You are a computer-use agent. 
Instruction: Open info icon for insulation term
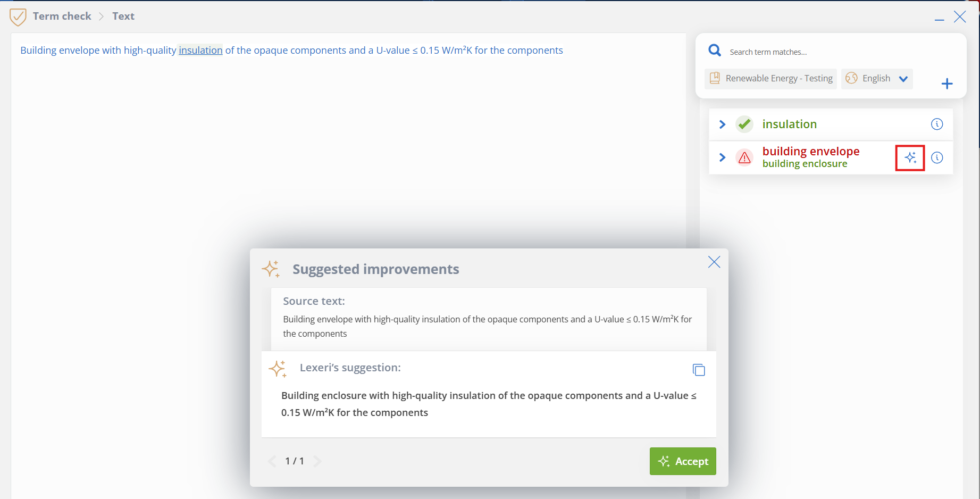click(x=937, y=124)
